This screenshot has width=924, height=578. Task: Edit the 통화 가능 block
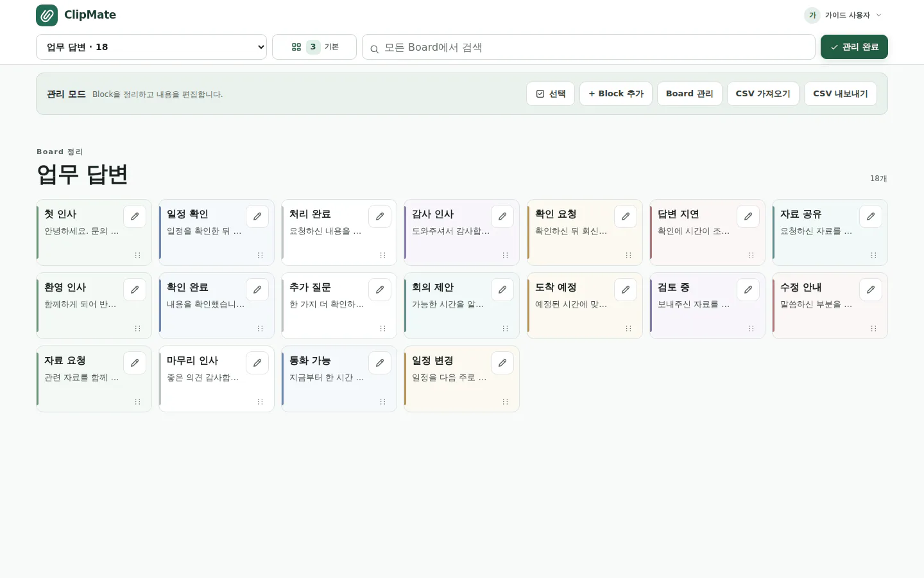380,363
